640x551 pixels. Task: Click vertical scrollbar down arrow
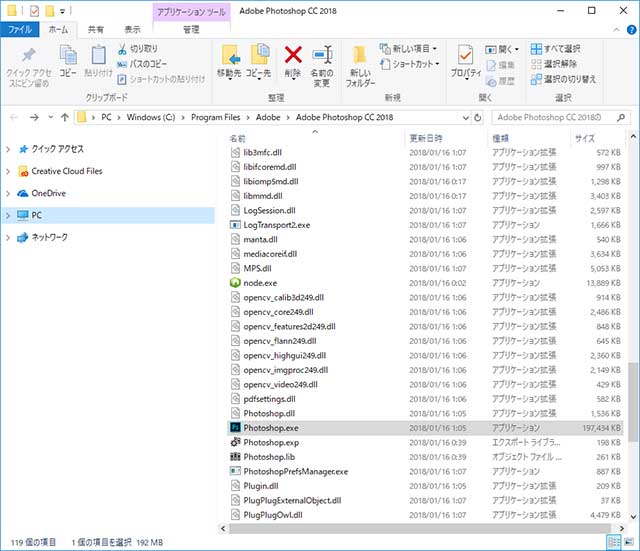coord(633,516)
